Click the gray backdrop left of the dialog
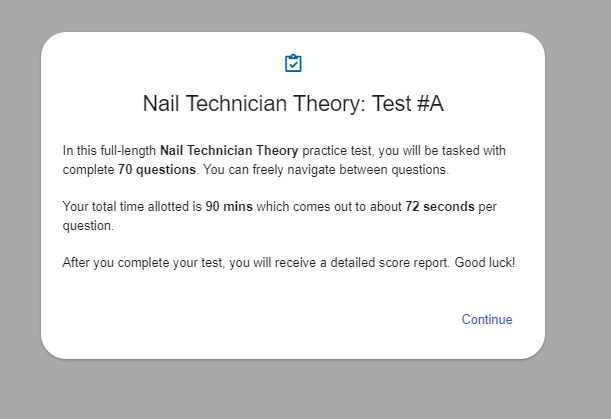The image size is (611, 419). (20, 200)
